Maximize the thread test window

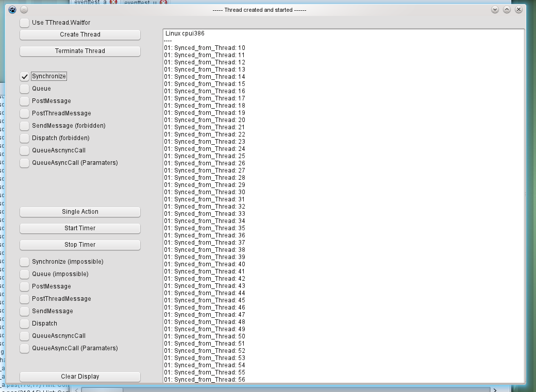(x=507, y=9)
